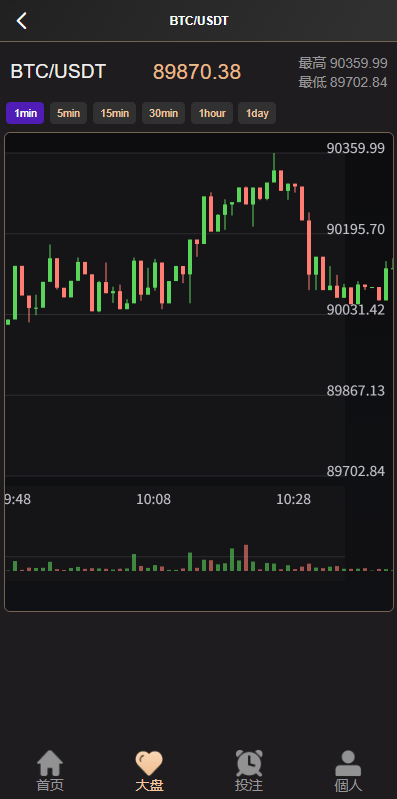This screenshot has height=799, width=397.
Task: Click the 最低 89702.84 low value
Action: pos(342,83)
